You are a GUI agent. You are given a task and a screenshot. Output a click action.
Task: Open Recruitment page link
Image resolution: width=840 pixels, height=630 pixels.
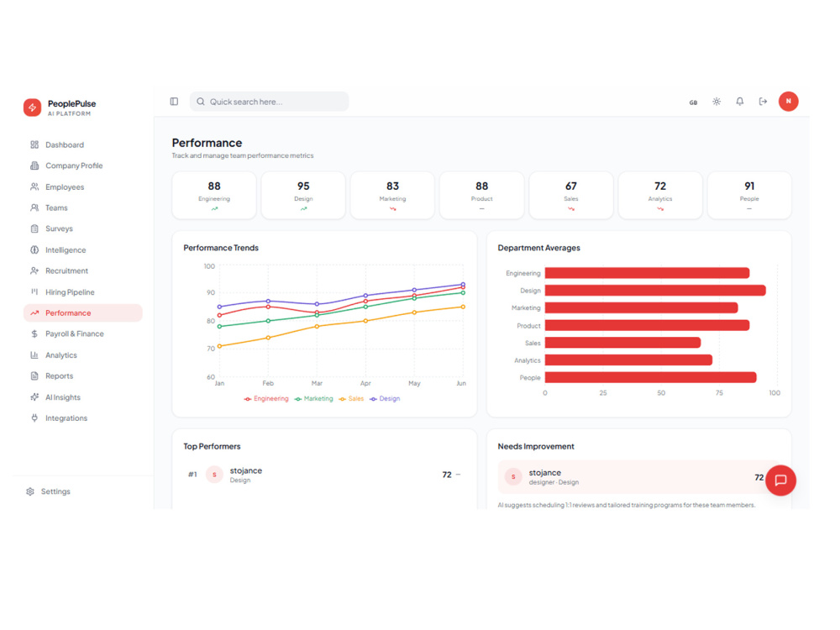coord(83,271)
